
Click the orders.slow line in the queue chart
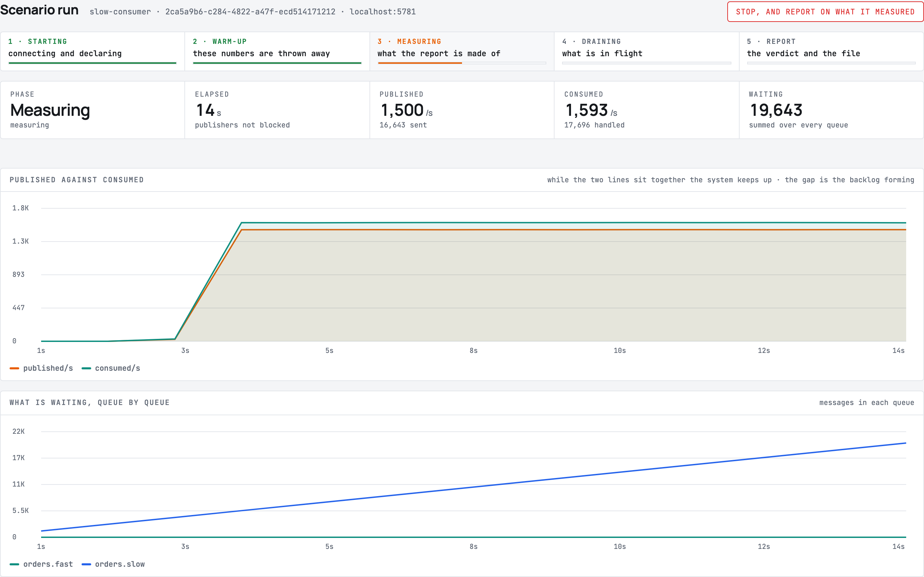[x=473, y=487]
